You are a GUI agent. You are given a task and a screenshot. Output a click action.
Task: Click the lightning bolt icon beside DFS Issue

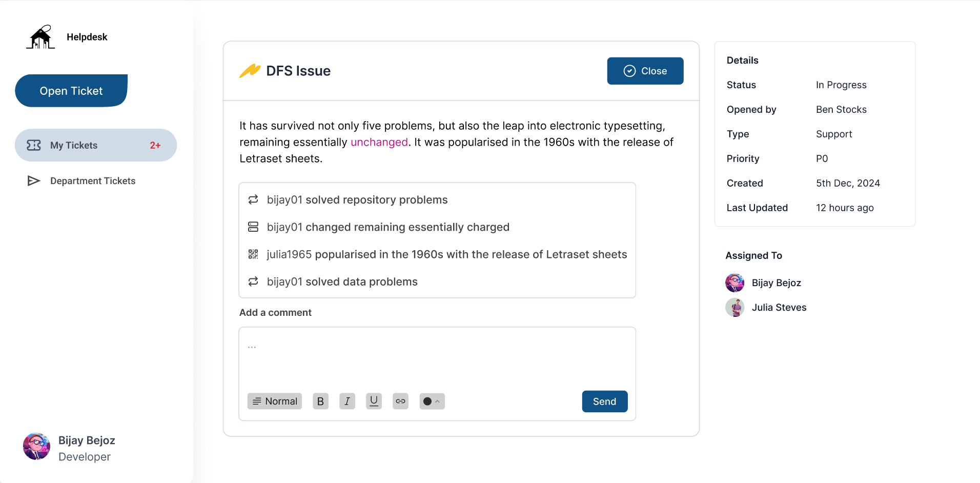[250, 71]
